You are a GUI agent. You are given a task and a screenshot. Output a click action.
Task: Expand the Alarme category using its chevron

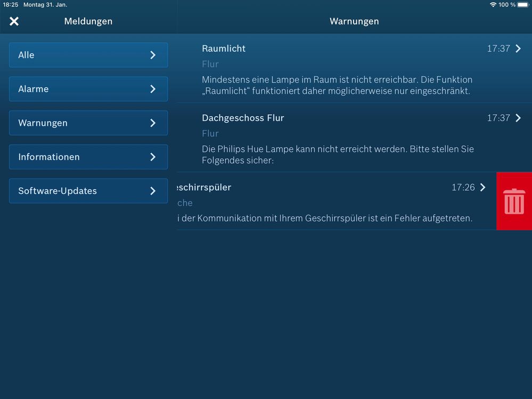153,89
